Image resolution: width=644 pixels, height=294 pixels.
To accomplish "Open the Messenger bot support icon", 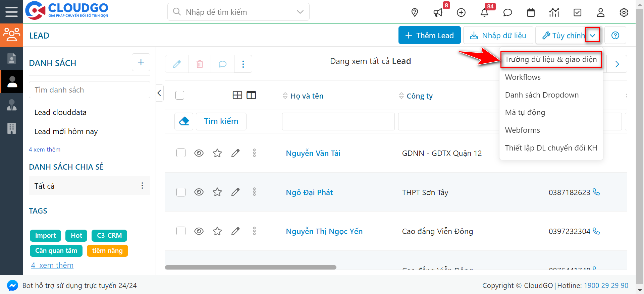I will pyautogui.click(x=12, y=285).
